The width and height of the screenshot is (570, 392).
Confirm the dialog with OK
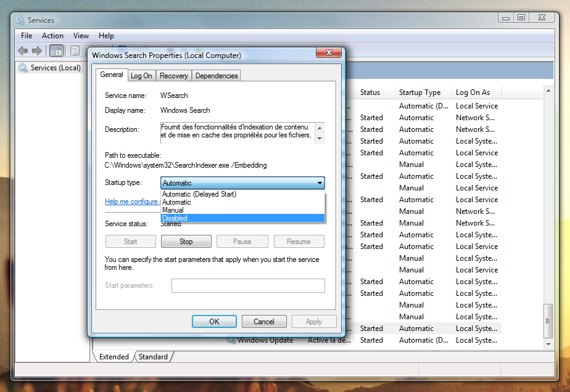[x=214, y=322]
